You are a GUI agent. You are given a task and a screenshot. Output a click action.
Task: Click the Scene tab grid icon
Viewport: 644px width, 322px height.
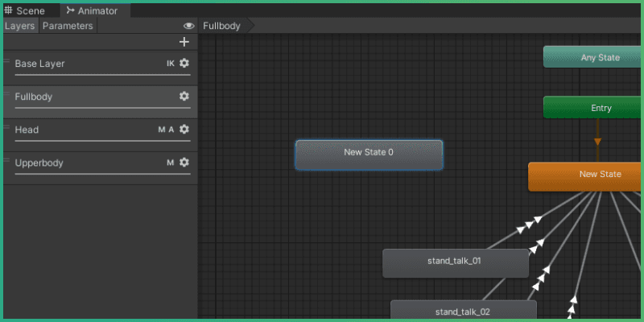9,11
